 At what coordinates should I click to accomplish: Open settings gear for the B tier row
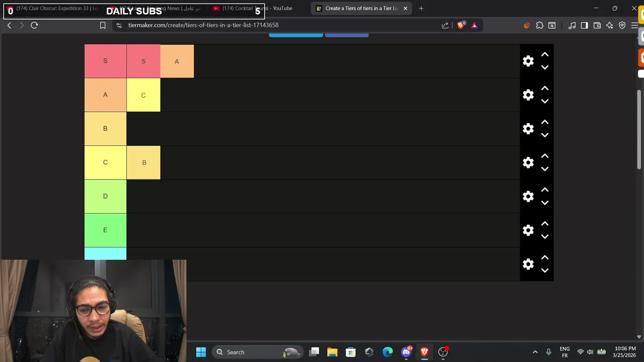[528, 129]
